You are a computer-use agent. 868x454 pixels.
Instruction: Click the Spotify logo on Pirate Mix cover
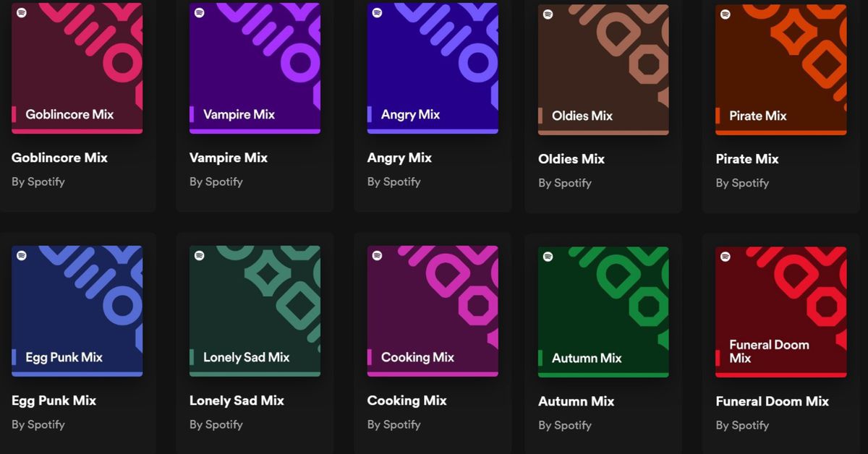[725, 12]
